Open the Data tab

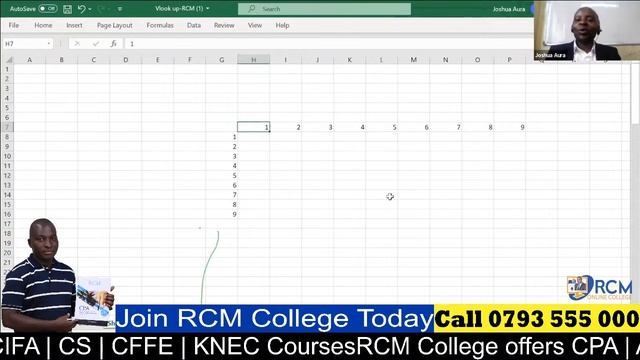(194, 25)
